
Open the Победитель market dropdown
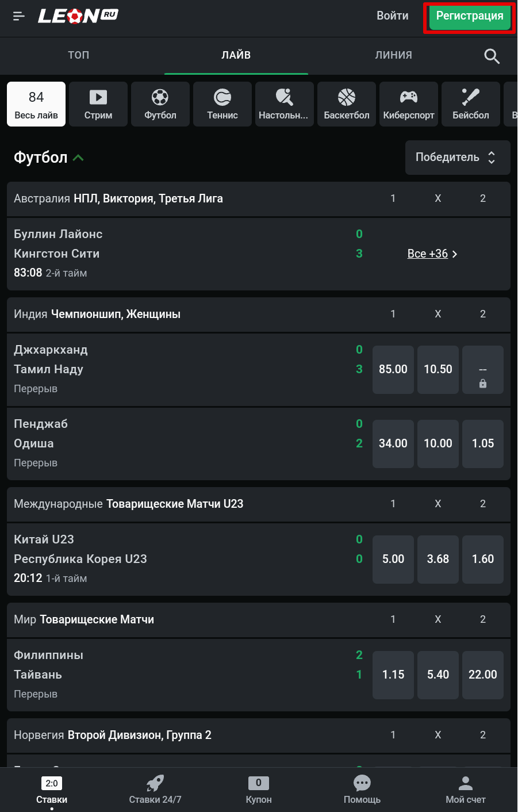tap(458, 158)
